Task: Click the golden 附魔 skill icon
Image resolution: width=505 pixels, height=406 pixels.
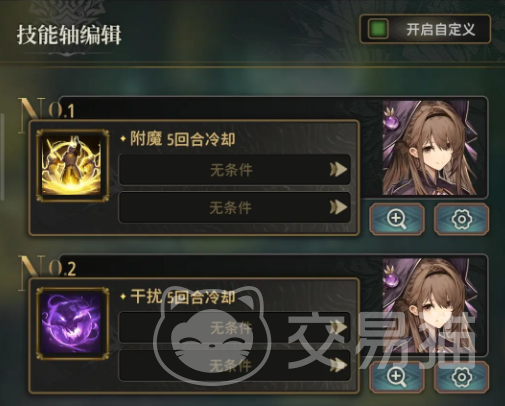Action: [72, 166]
